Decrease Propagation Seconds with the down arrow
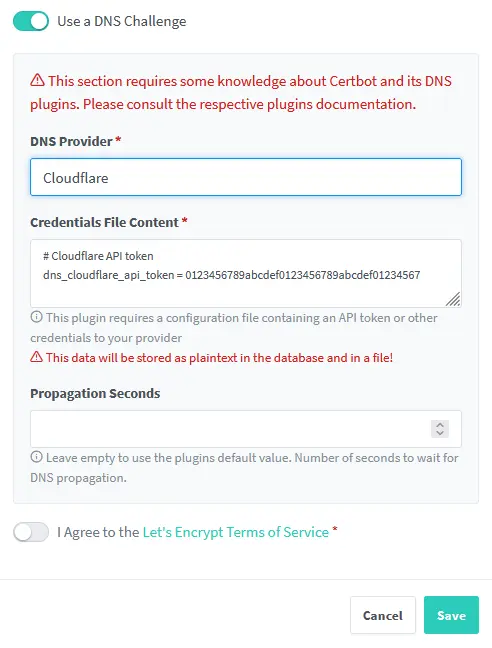The image size is (492, 648). 440,433
